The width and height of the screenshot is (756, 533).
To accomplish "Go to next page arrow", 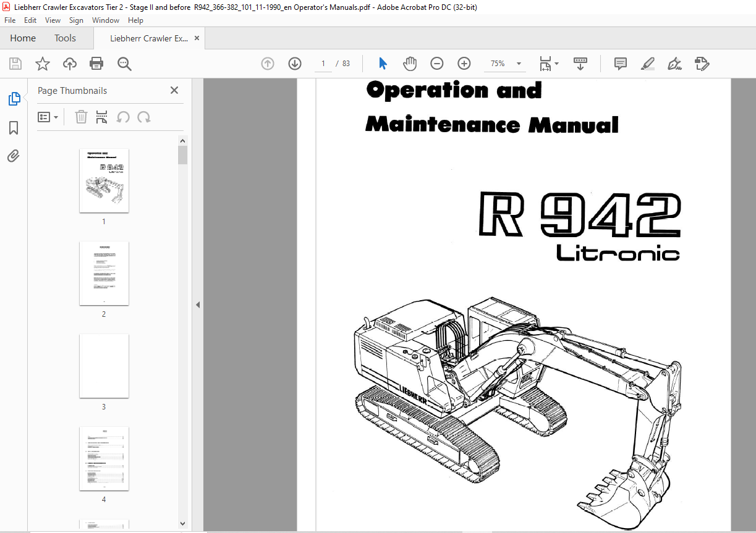I will point(295,64).
